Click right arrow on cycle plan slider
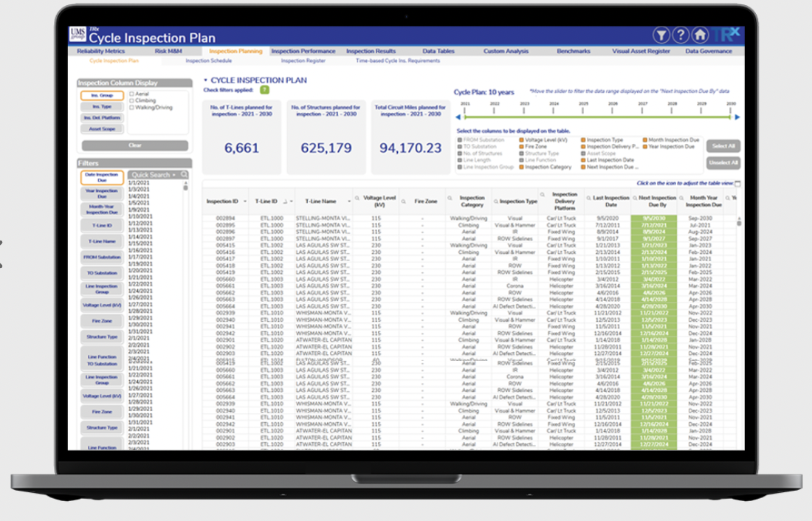 click(x=737, y=117)
